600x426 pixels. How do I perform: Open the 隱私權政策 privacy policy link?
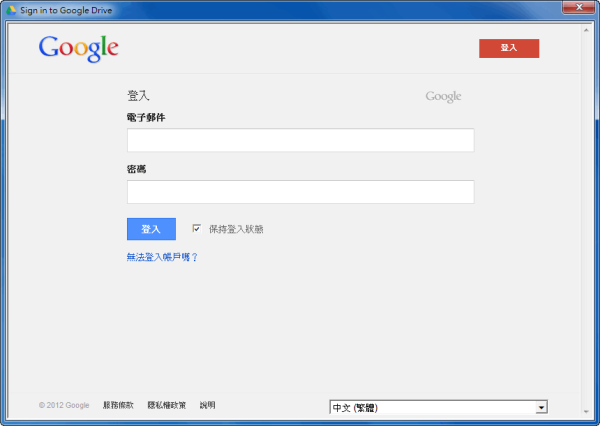click(166, 405)
